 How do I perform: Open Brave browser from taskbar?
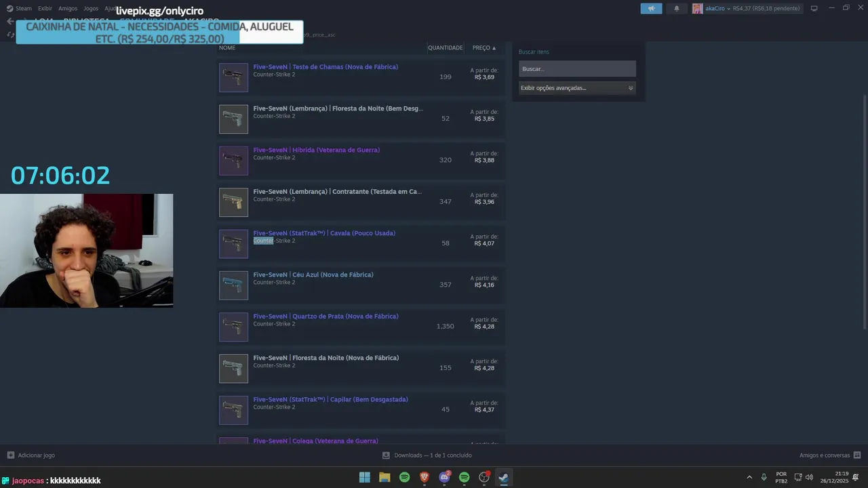[x=425, y=477]
